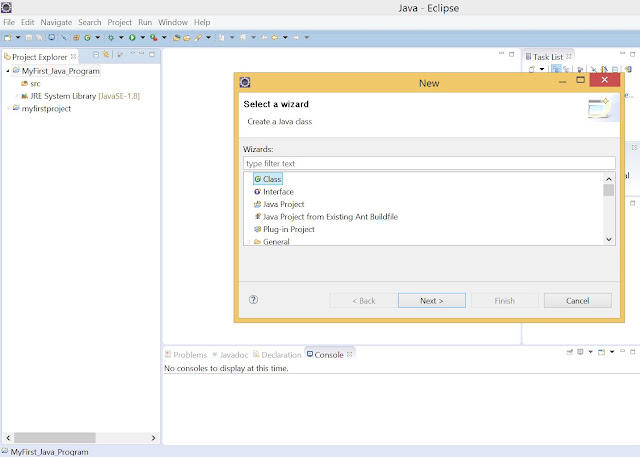Click the Save All toolbar icon
This screenshot has width=640, height=457.
(x=39, y=38)
